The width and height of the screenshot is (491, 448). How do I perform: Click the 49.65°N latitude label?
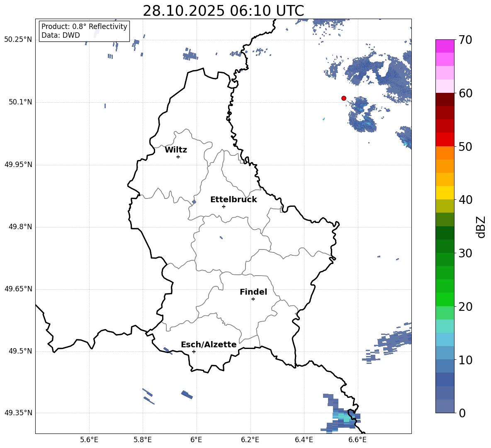tap(18, 289)
